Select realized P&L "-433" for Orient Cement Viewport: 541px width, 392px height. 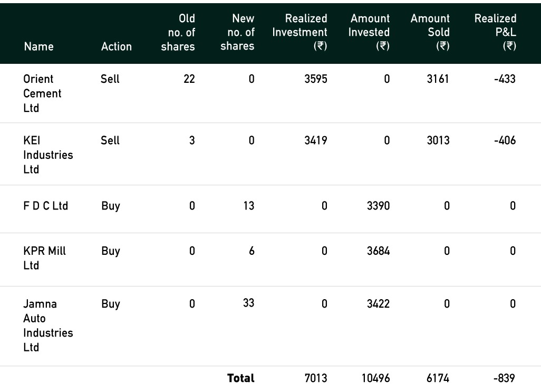(505, 79)
